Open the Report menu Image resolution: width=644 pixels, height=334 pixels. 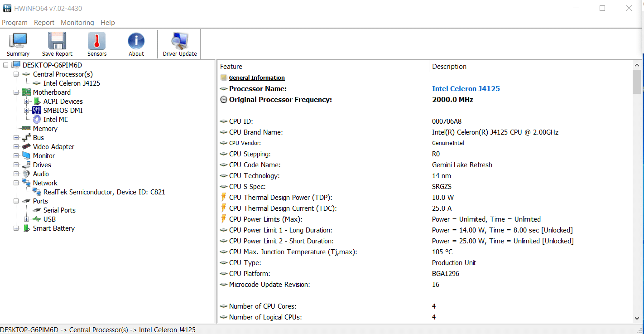click(x=44, y=23)
